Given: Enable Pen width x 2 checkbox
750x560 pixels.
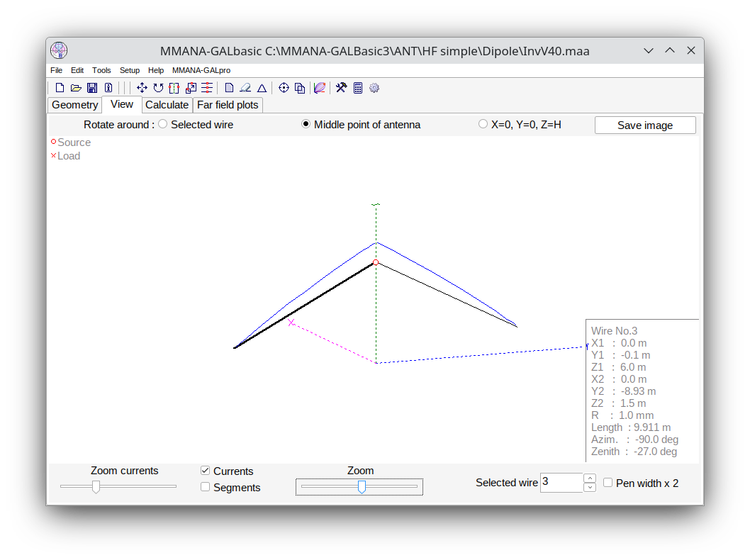Looking at the screenshot, I should tap(608, 483).
